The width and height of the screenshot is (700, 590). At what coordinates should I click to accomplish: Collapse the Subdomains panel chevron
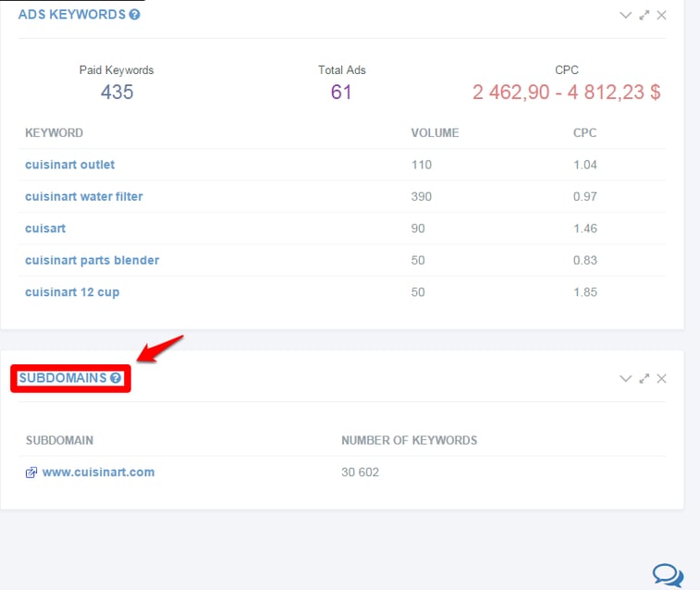pyautogui.click(x=625, y=378)
